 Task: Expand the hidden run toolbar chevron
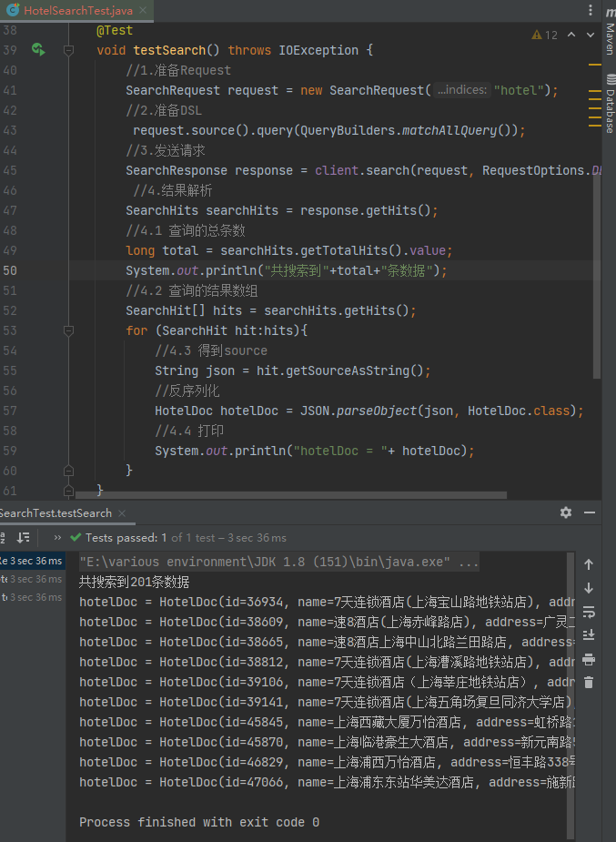(x=57, y=538)
